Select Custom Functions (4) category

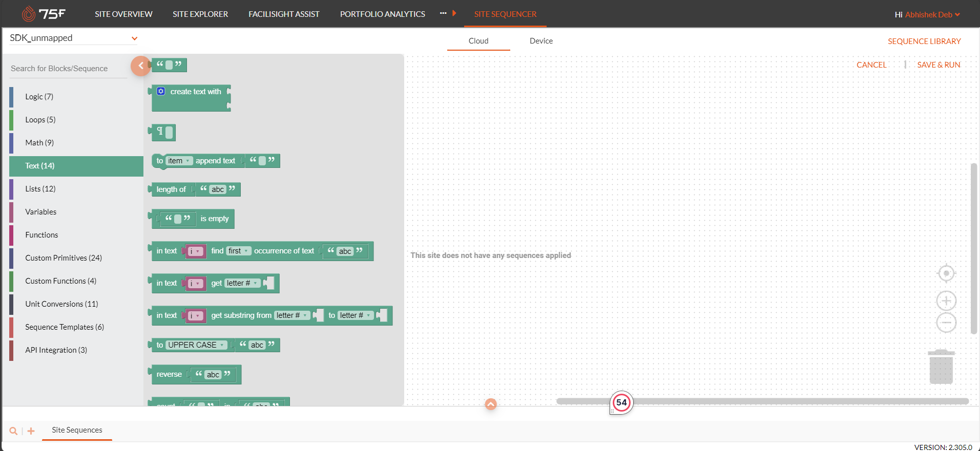pos(76,281)
